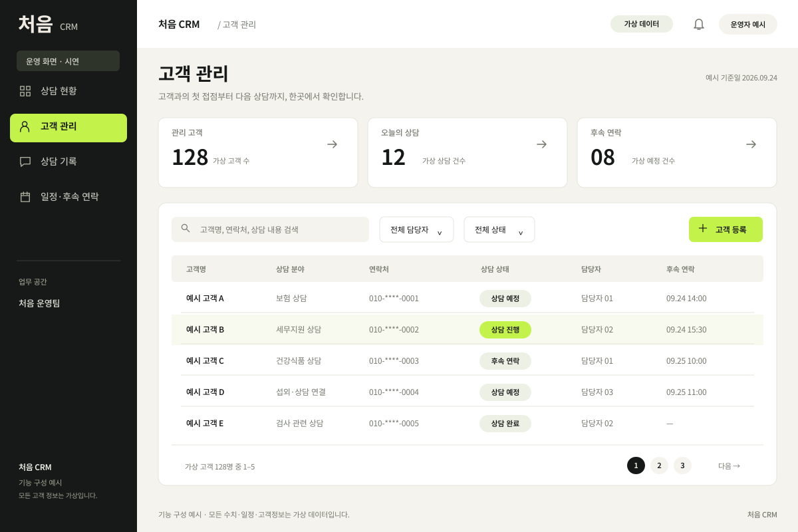Select page 1 in pagination
This screenshot has width=798, height=532.
[636, 465]
